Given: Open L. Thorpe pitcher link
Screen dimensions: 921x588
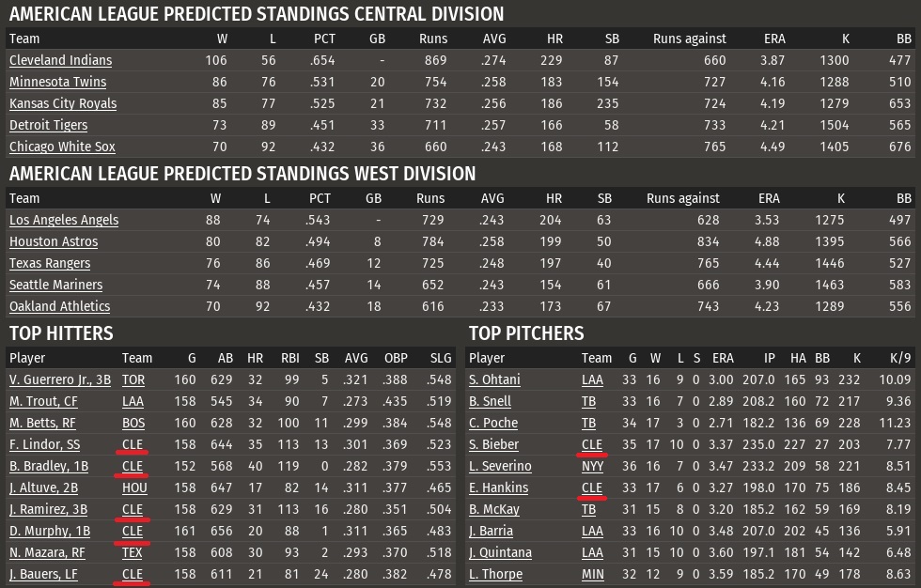Looking at the screenshot, I should pyautogui.click(x=496, y=575).
